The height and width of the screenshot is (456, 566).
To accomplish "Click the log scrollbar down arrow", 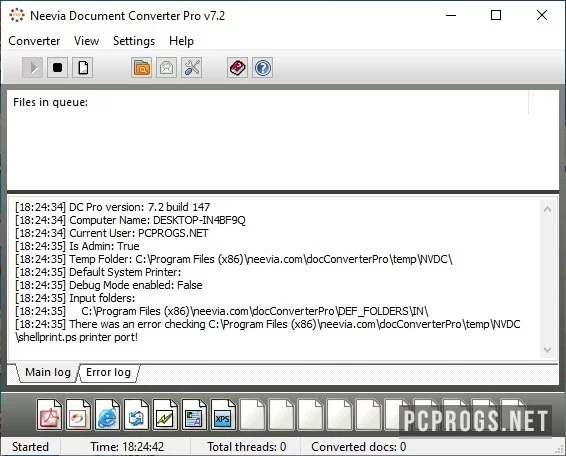I will (x=547, y=350).
